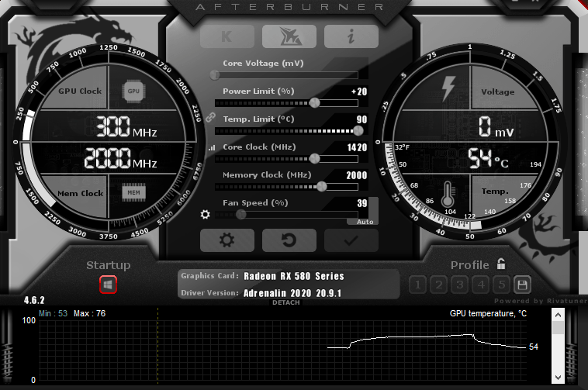
Task: Click the Power Limit slider handle
Action: pos(315,102)
